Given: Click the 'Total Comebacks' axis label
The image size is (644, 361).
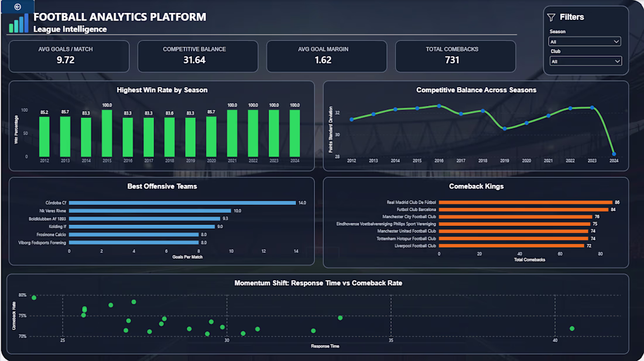Looking at the screenshot, I should (x=529, y=260).
